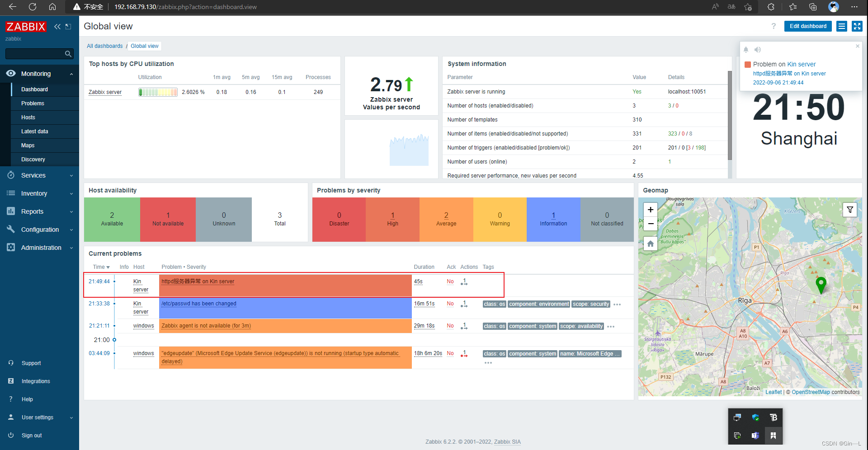Click CPU utilization bar for Zabbix server
The height and width of the screenshot is (450, 868).
(x=158, y=92)
